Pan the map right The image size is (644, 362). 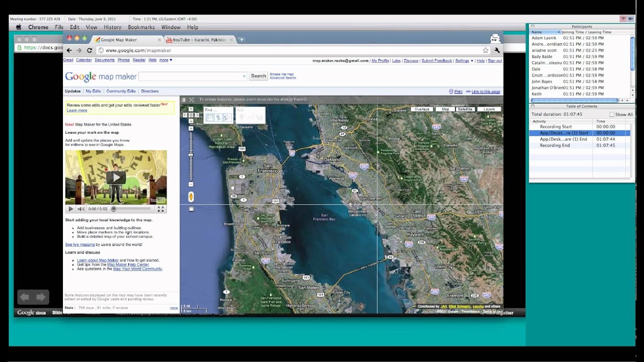pyautogui.click(x=197, y=115)
